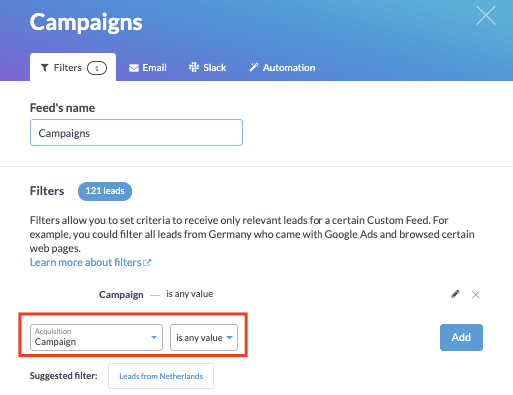Select the Filters tab
Screen dimensions: 513x395
click(73, 67)
